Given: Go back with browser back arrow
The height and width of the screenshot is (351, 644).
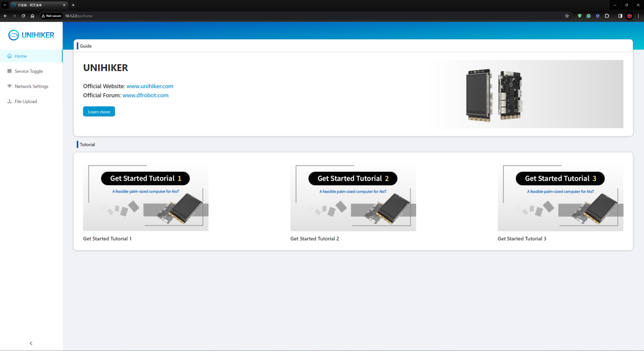Looking at the screenshot, I should tap(5, 16).
